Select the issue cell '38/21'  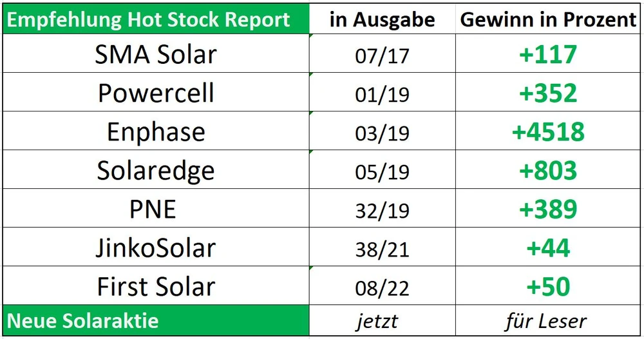point(382,249)
